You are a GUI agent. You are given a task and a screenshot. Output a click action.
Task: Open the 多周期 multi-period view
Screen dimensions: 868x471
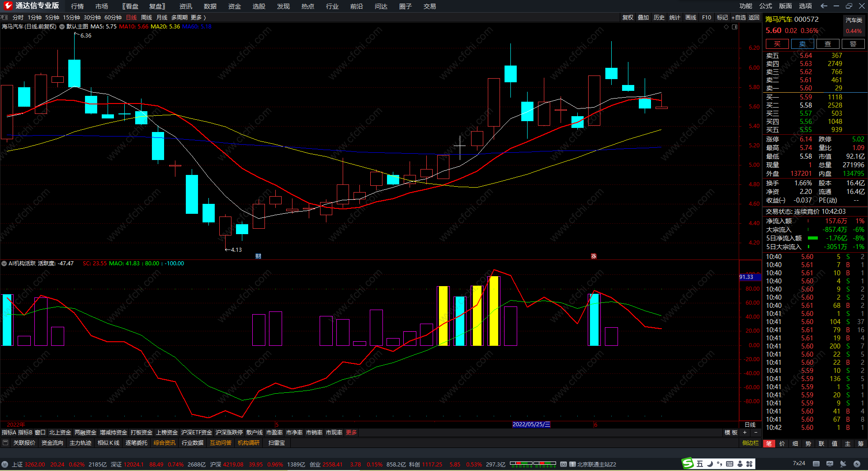(x=179, y=18)
